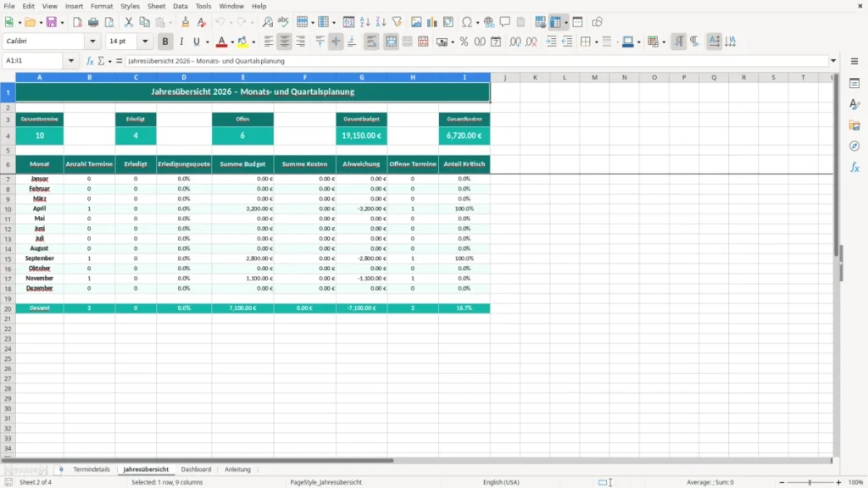Click the AutoFilter funnel icon
The height and width of the screenshot is (488, 868).
pyautogui.click(x=397, y=22)
